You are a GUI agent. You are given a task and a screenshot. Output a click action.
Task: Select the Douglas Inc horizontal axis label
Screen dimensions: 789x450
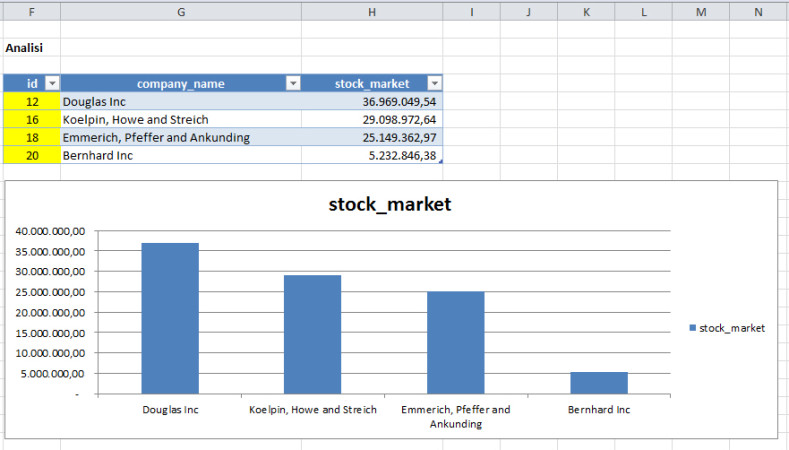coord(170,410)
